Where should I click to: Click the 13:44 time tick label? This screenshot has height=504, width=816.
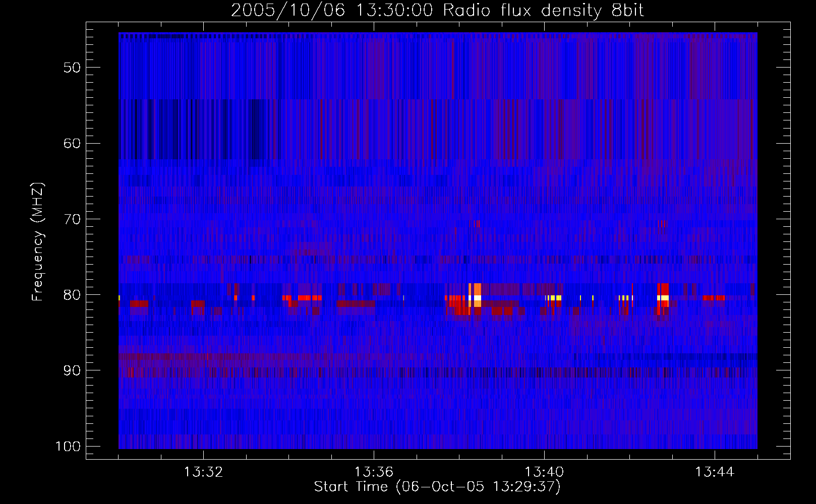point(715,472)
